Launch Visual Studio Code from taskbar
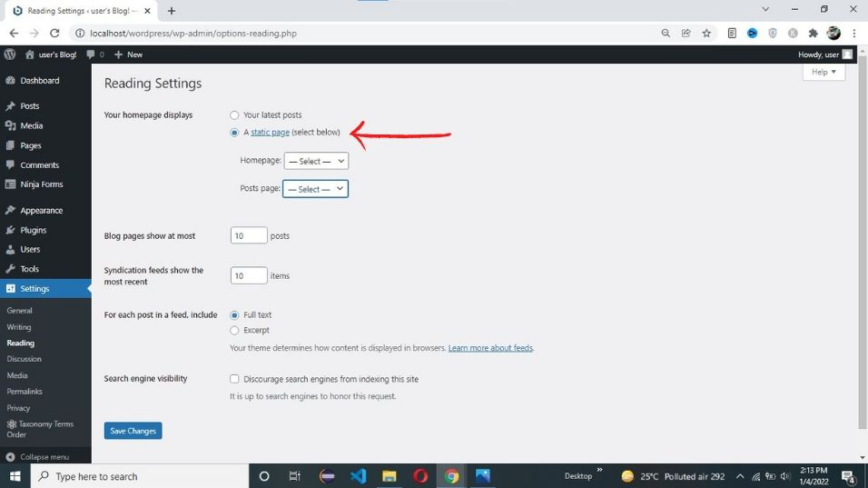 358,476
